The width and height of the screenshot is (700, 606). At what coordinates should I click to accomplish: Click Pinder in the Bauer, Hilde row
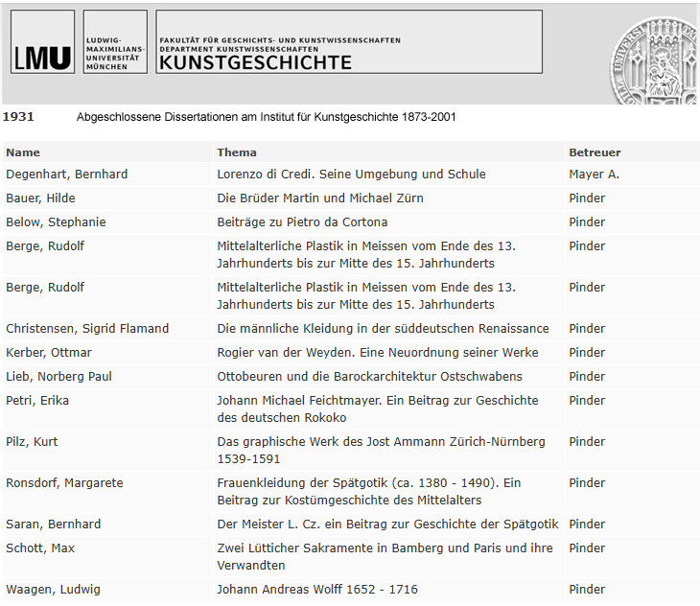(x=587, y=198)
